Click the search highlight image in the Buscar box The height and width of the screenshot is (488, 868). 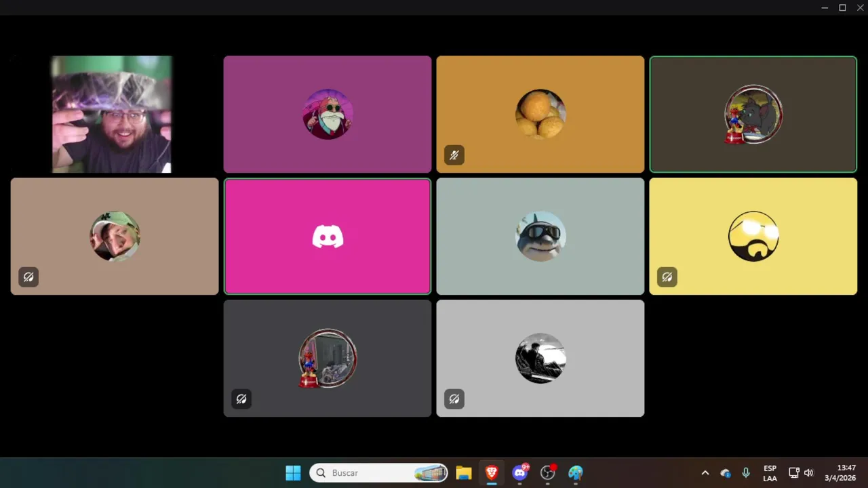click(x=431, y=473)
